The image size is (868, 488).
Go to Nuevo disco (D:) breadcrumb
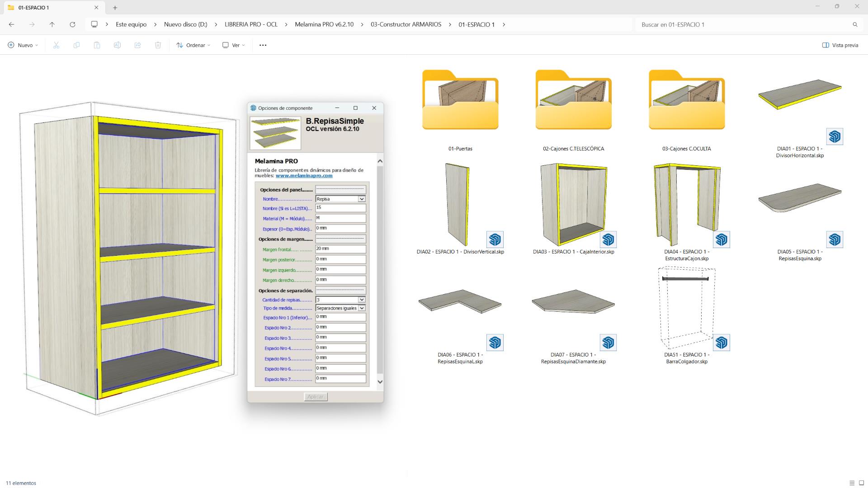(x=185, y=24)
